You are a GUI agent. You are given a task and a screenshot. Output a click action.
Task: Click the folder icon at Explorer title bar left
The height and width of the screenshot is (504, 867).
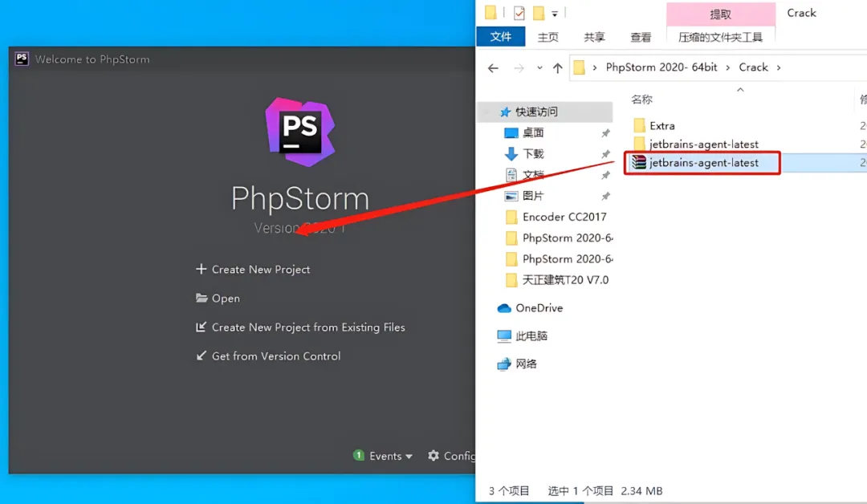coord(490,12)
